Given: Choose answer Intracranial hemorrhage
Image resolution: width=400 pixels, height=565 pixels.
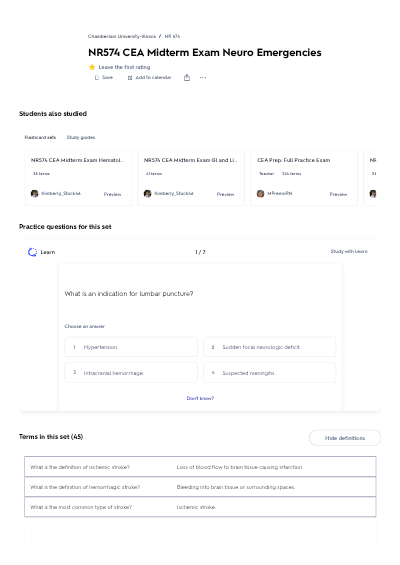Looking at the screenshot, I should 131,373.
